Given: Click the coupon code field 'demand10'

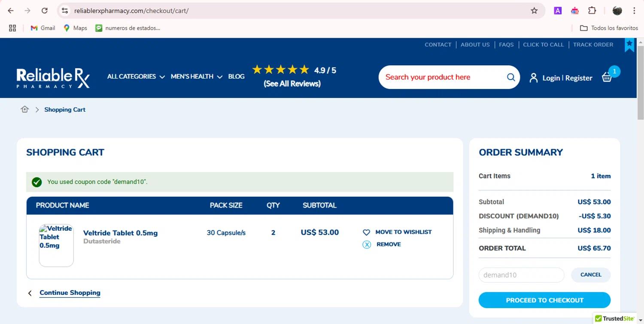Looking at the screenshot, I should pos(521,275).
